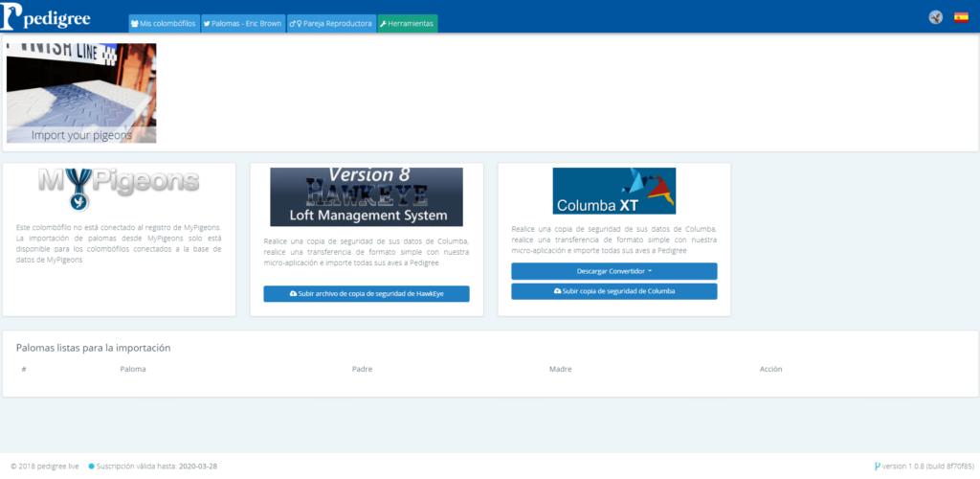Viewport: 980px width, 479px height.
Task: Click the Acción column header
Action: point(770,369)
